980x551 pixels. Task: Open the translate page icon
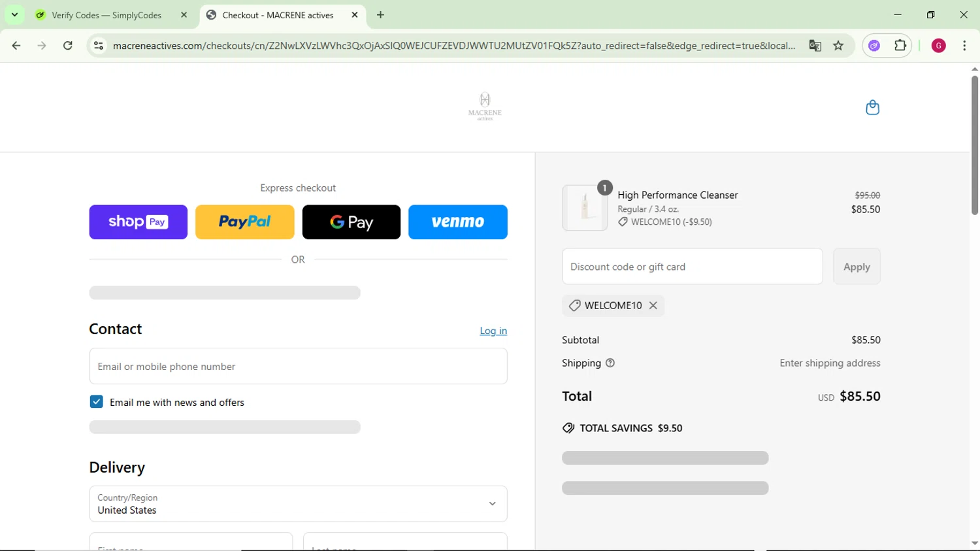[815, 46]
